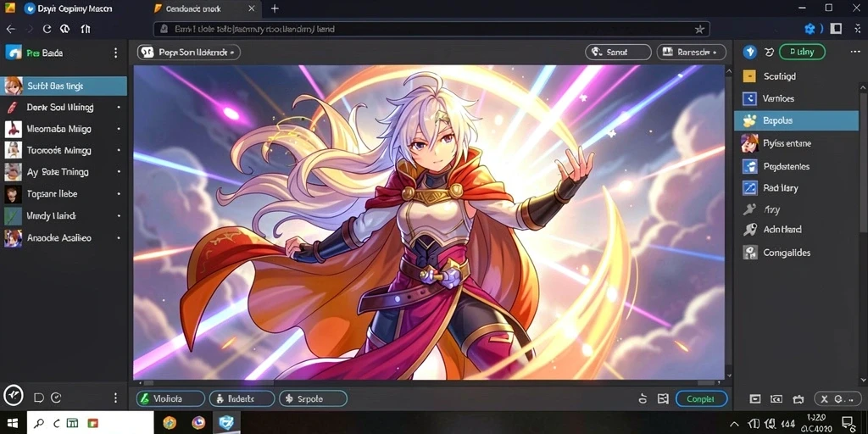Image resolution: width=868 pixels, height=434 pixels.
Task: Click the Rad ilary icon
Action: coord(749,188)
